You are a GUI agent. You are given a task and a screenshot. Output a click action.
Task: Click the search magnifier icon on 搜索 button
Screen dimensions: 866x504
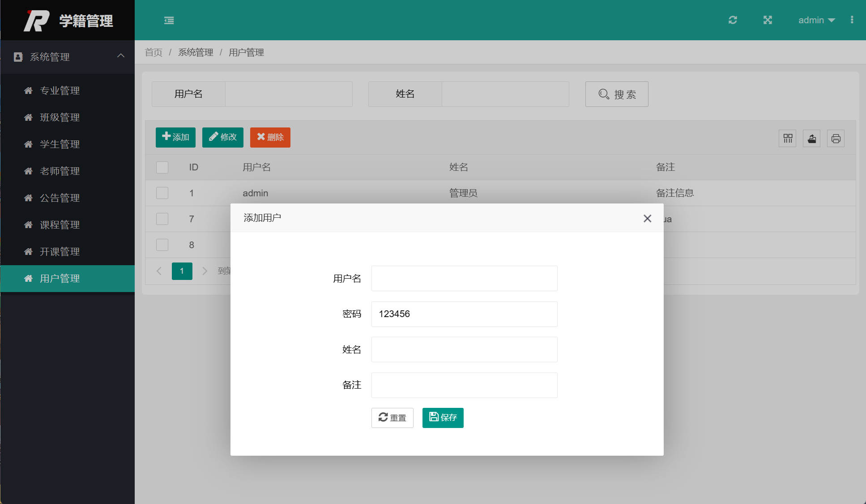[603, 94]
